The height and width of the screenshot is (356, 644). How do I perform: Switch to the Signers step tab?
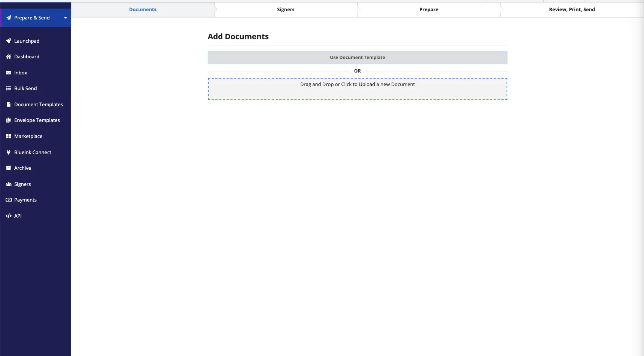pyautogui.click(x=286, y=10)
